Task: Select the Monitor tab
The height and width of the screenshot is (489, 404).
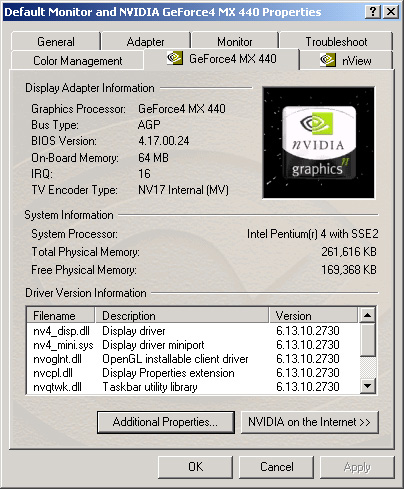Action: tap(235, 42)
